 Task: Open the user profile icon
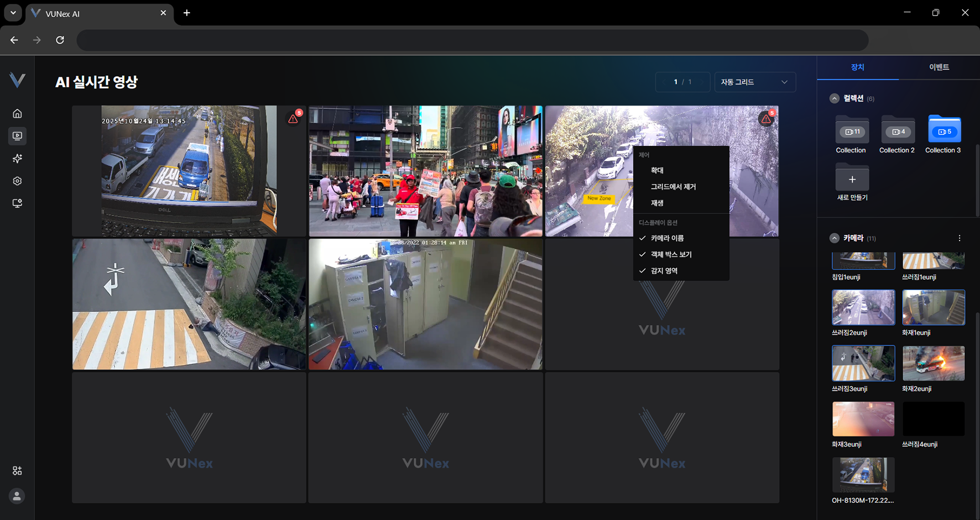pos(17,496)
